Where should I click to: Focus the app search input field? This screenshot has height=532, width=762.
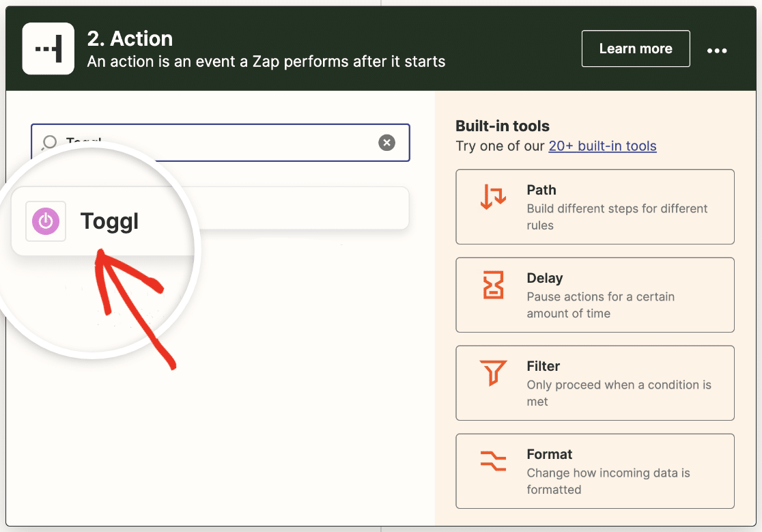tap(220, 142)
